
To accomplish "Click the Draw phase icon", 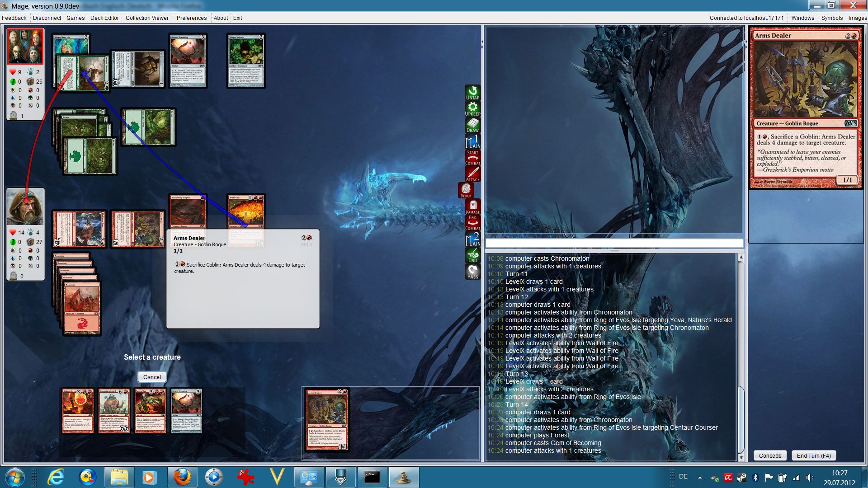I will tap(472, 125).
